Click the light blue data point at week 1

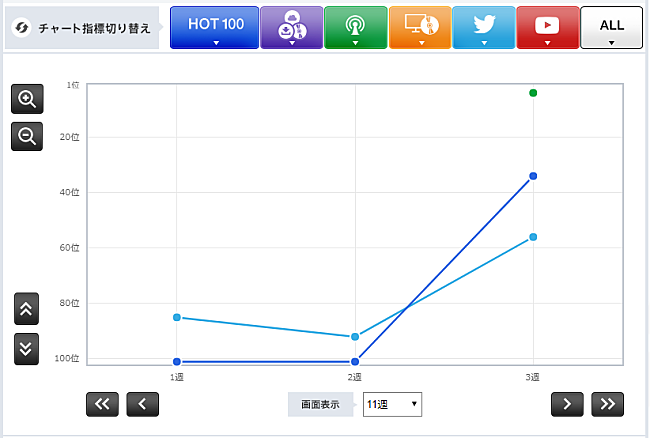(177, 317)
